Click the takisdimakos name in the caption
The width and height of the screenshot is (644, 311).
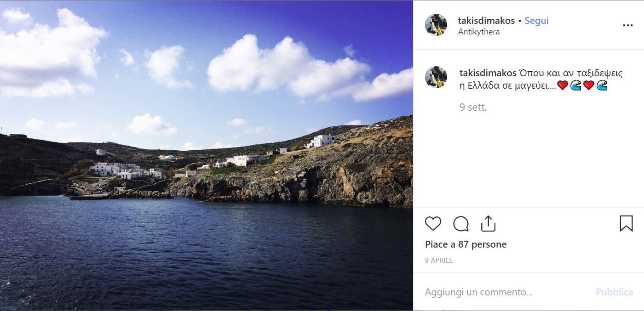488,73
